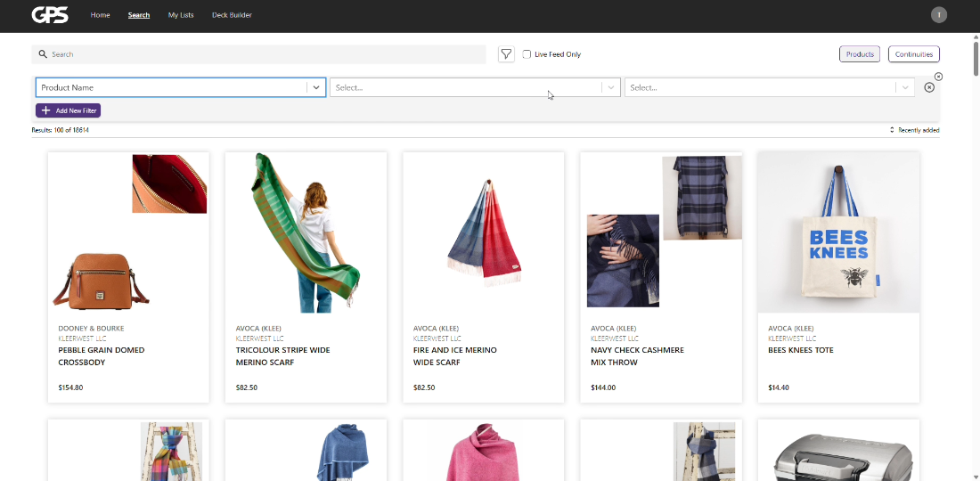Open the Navy Check throw hands closeup image
This screenshot has width=980, height=481.
(623, 261)
